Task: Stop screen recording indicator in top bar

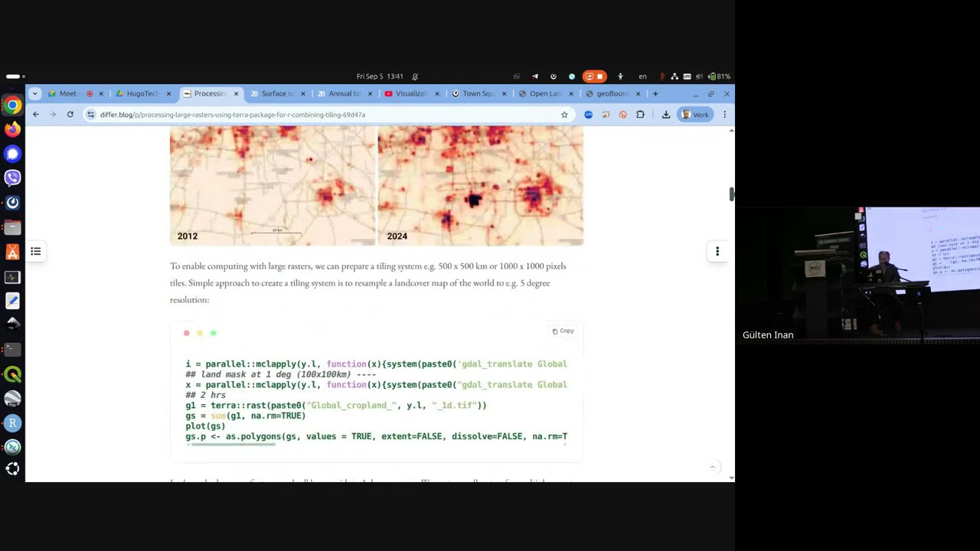Action: pos(594,77)
